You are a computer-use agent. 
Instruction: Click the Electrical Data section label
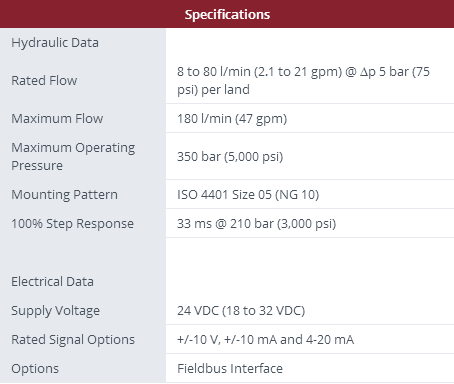pyautogui.click(x=53, y=282)
